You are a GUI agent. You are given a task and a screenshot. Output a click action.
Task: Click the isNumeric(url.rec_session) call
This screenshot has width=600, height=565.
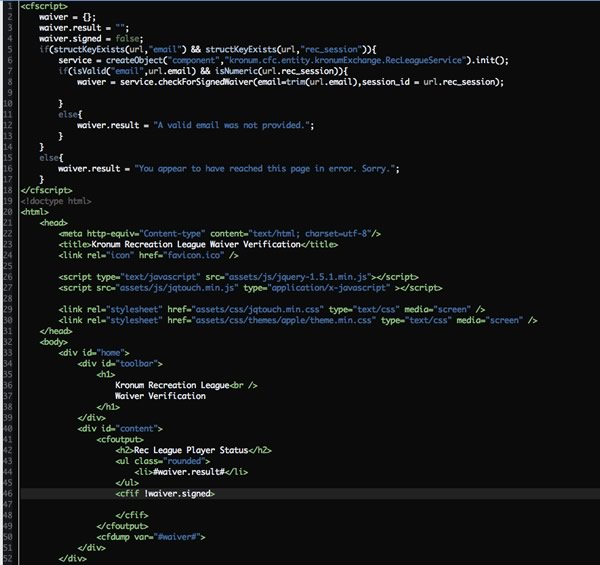pos(279,71)
